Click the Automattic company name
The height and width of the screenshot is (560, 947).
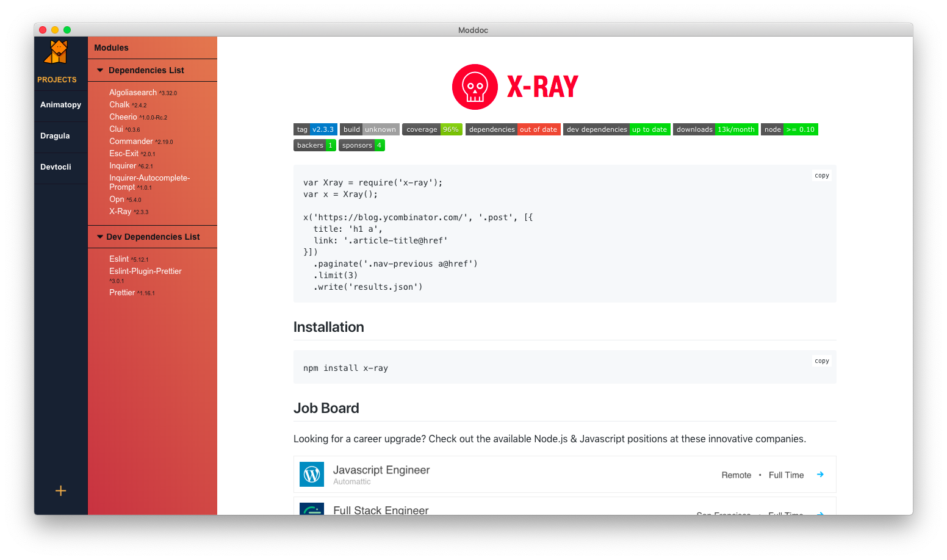pyautogui.click(x=352, y=482)
